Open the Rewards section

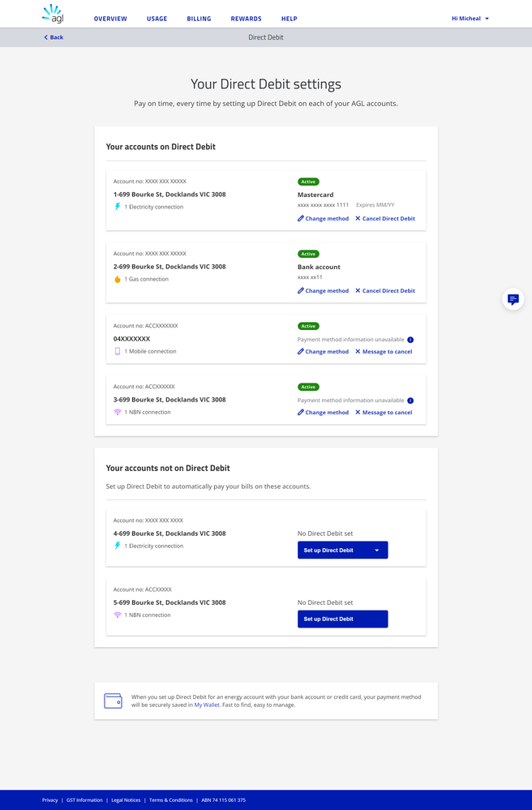246,18
